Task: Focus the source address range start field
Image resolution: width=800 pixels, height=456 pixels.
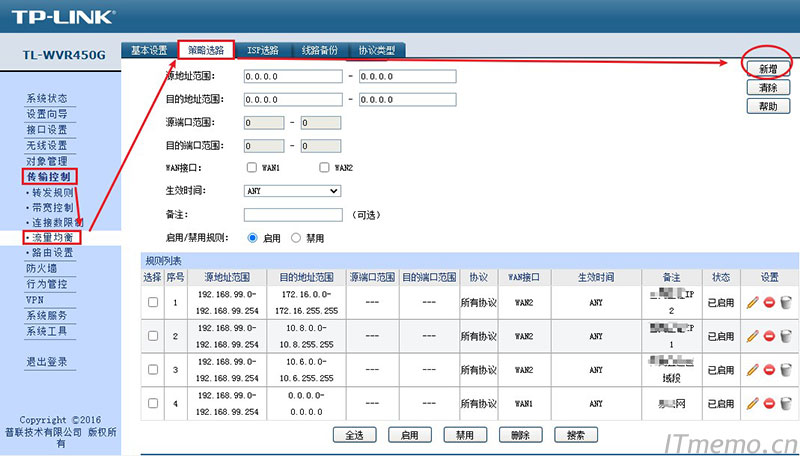Action: coord(293,77)
